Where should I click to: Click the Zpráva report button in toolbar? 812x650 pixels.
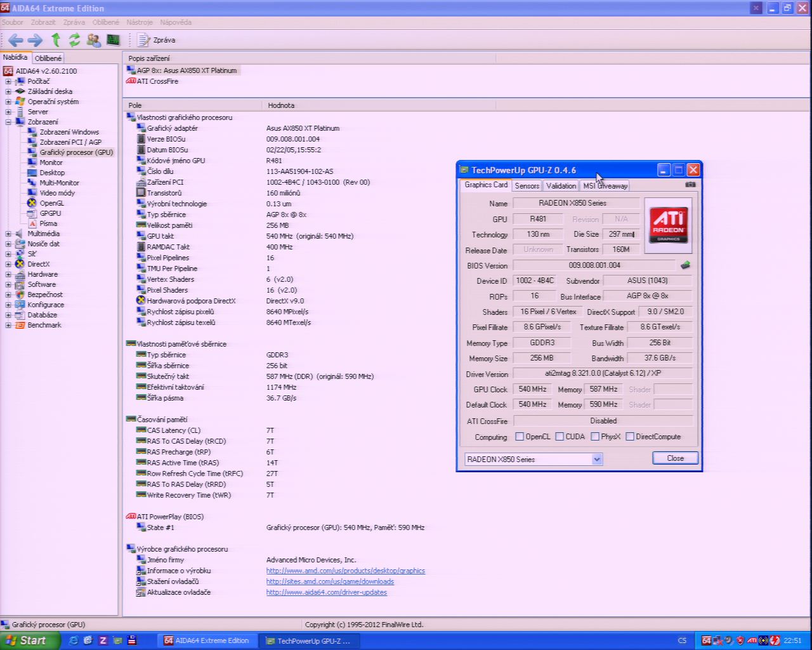(x=157, y=40)
